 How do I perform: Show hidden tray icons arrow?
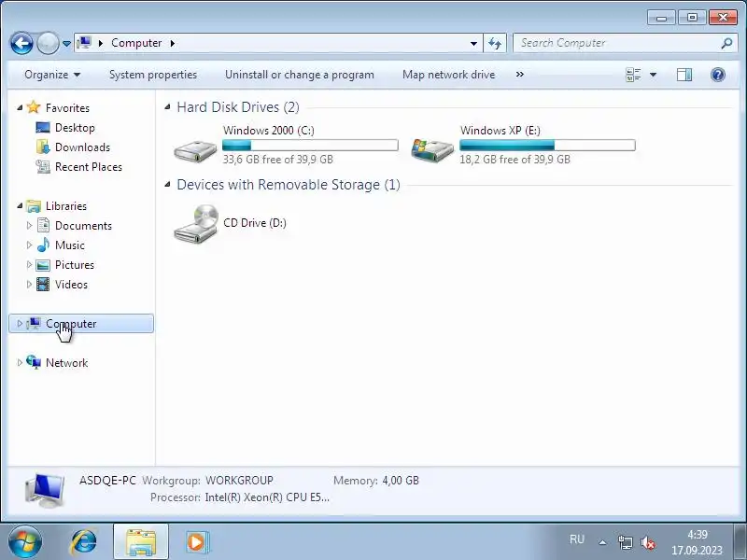click(602, 542)
